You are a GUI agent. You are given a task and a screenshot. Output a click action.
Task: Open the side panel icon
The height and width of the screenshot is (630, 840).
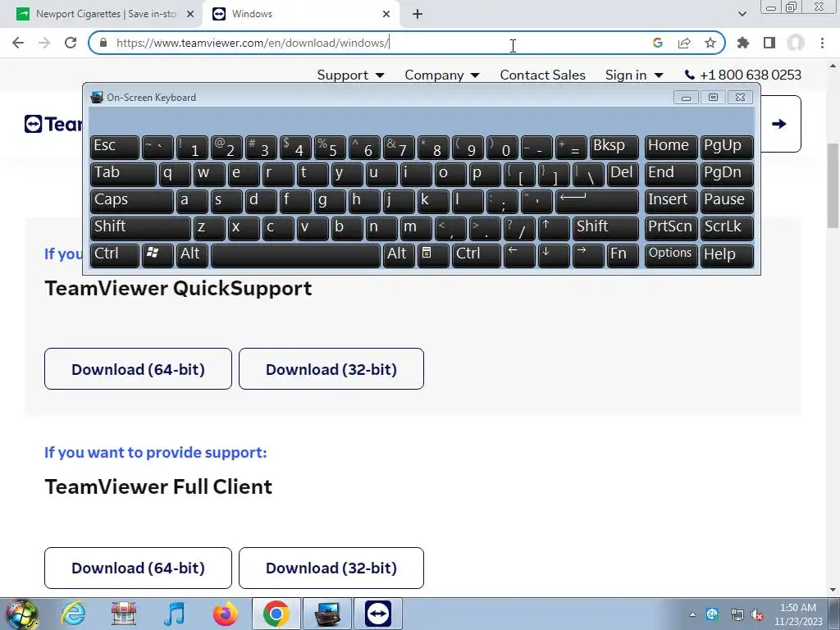tap(769, 43)
